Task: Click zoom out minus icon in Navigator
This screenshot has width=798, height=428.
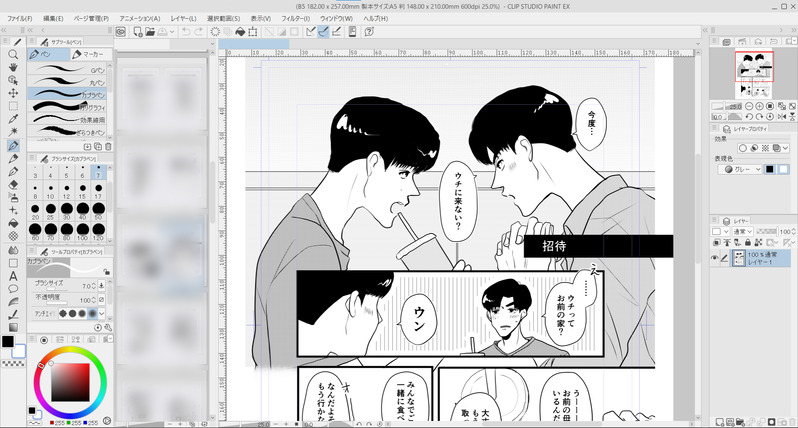Action: pos(749,106)
